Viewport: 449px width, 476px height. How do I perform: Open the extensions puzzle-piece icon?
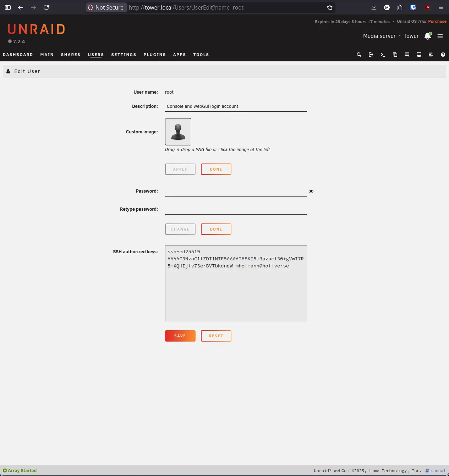[400, 7]
